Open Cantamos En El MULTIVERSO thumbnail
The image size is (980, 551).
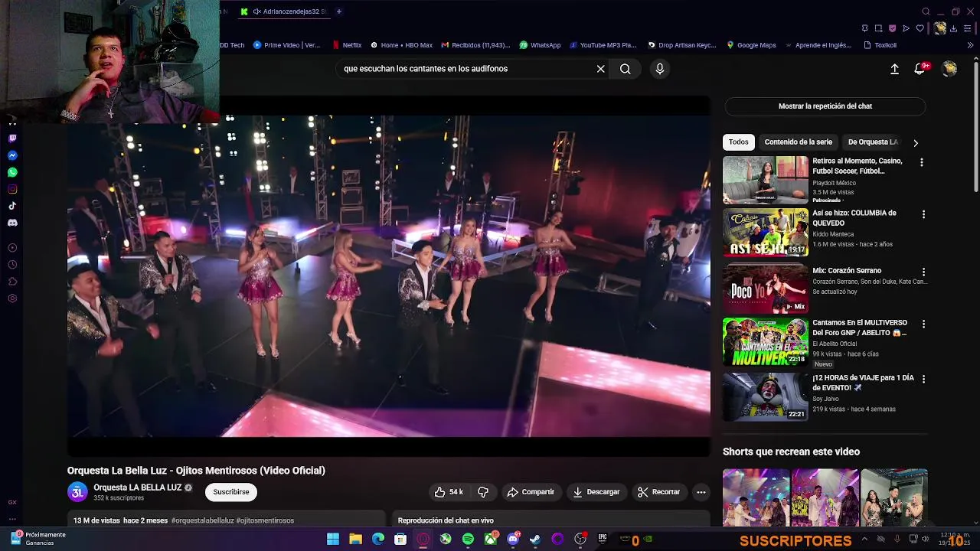point(766,342)
